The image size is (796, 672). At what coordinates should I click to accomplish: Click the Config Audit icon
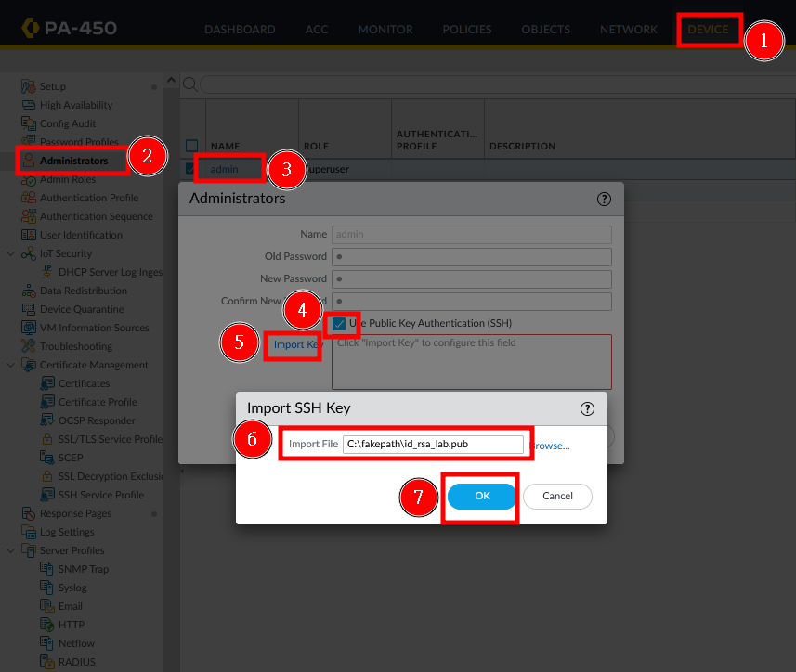pos(28,123)
